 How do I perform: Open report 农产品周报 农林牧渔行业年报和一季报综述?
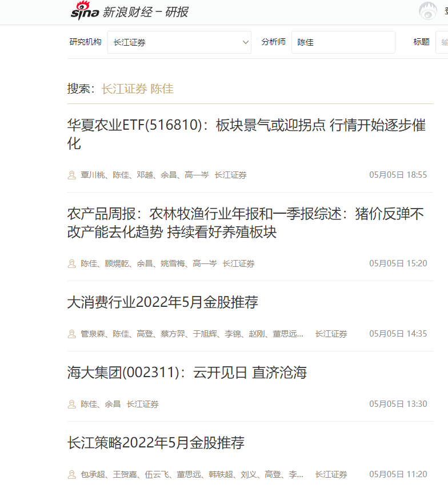pyautogui.click(x=245, y=223)
